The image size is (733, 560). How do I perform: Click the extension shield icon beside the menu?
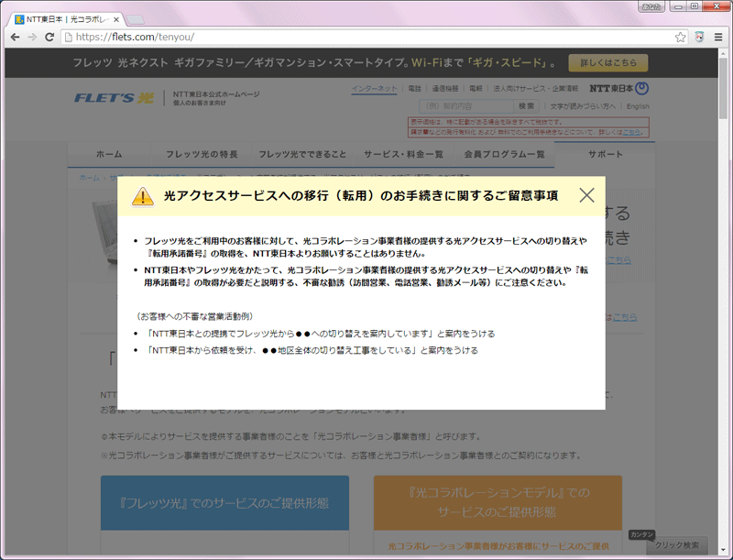(698, 38)
